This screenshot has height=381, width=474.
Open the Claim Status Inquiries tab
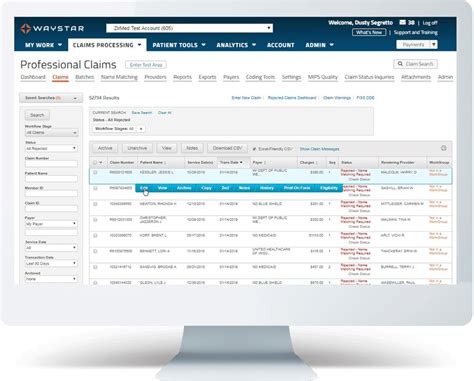[x=369, y=77]
